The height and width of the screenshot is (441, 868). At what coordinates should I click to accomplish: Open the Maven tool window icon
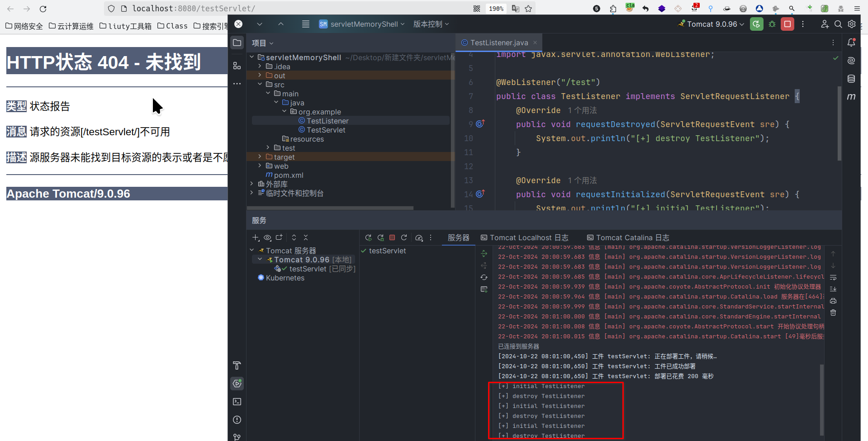pyautogui.click(x=851, y=96)
